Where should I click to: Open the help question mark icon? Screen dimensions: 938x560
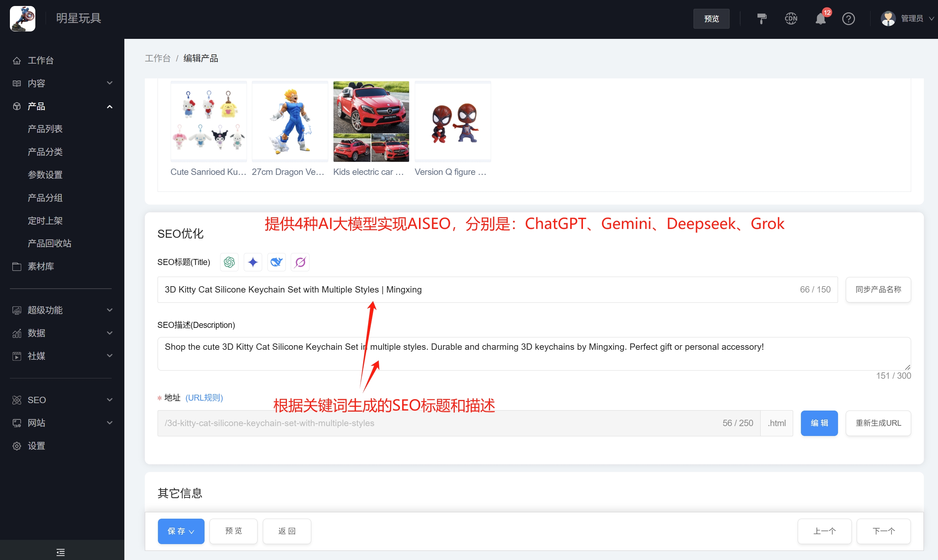pyautogui.click(x=849, y=18)
